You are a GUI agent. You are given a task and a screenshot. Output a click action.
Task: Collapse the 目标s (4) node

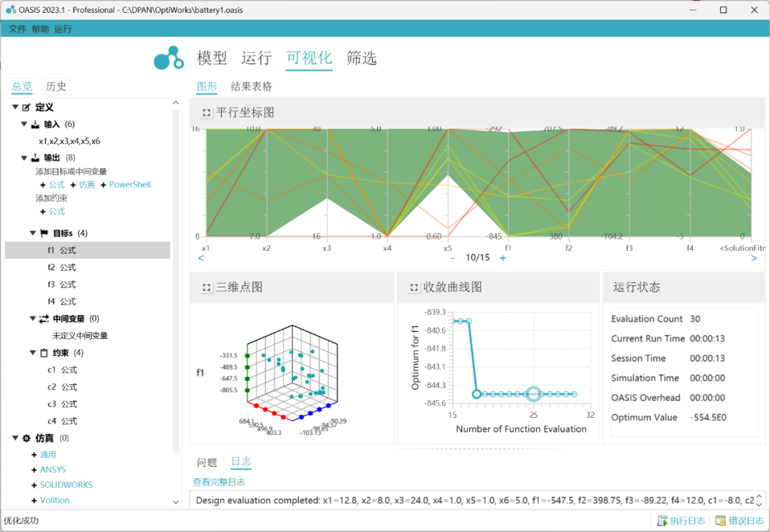(x=33, y=233)
